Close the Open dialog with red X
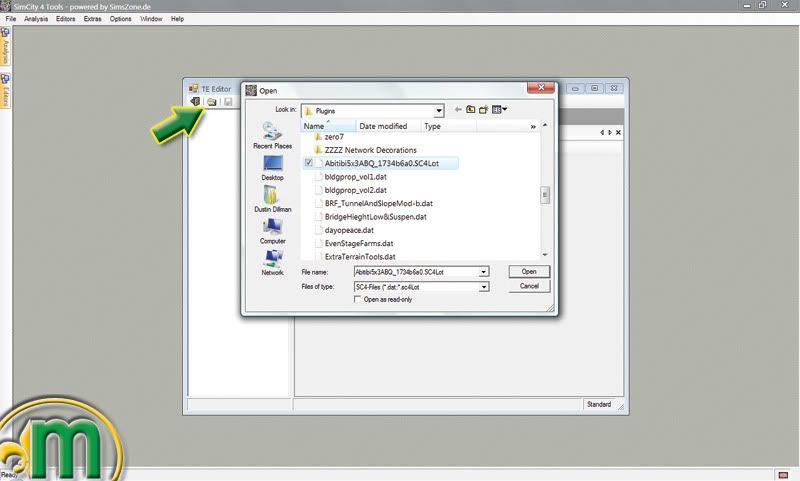This screenshot has height=481, width=800. (x=541, y=88)
